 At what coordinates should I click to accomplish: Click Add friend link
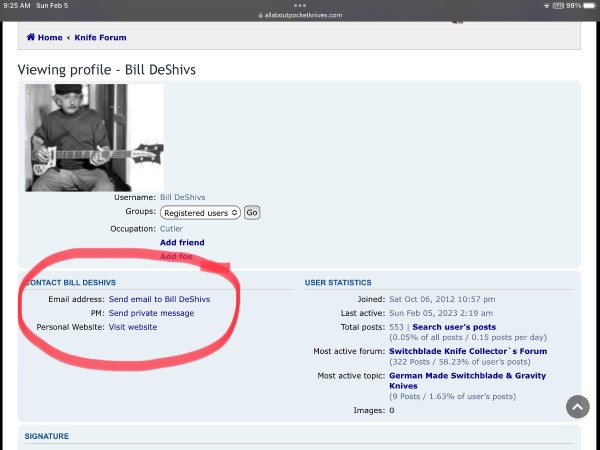click(x=182, y=242)
